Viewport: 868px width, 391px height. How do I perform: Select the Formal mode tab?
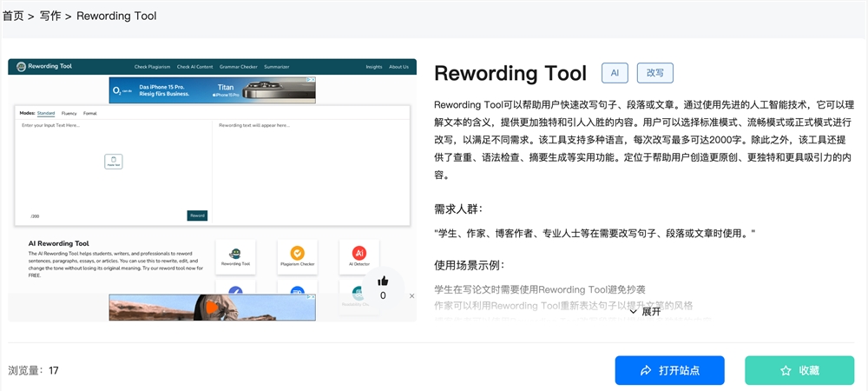(90, 114)
